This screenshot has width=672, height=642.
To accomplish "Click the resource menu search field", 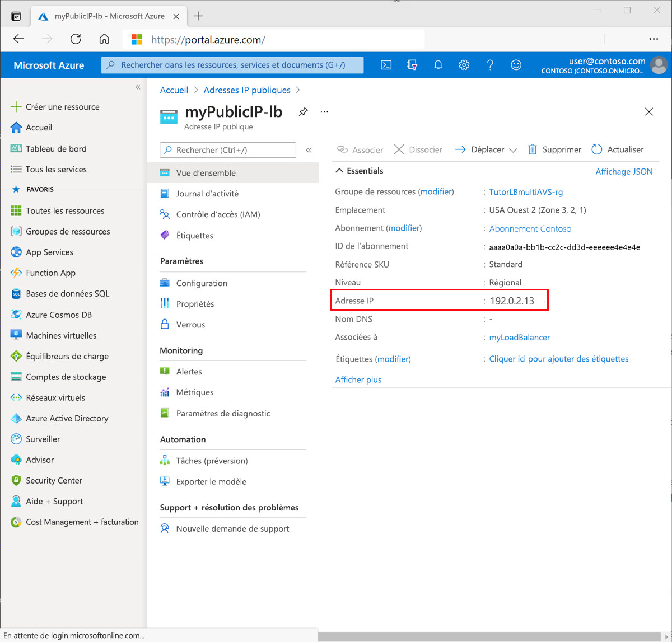I will coord(228,150).
